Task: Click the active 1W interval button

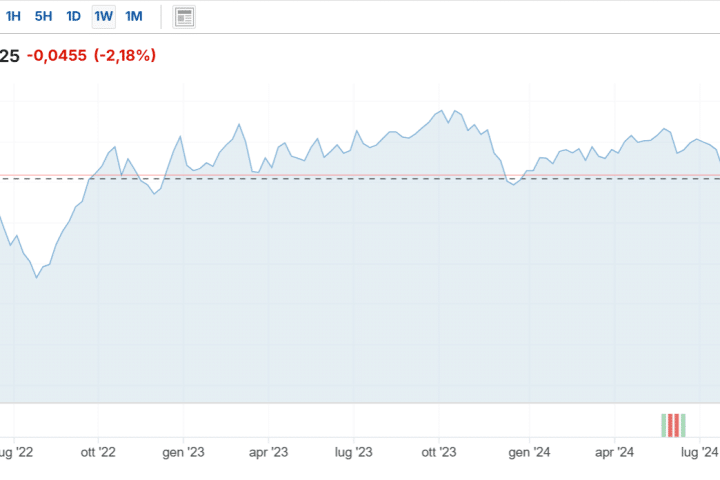Action: tap(103, 17)
